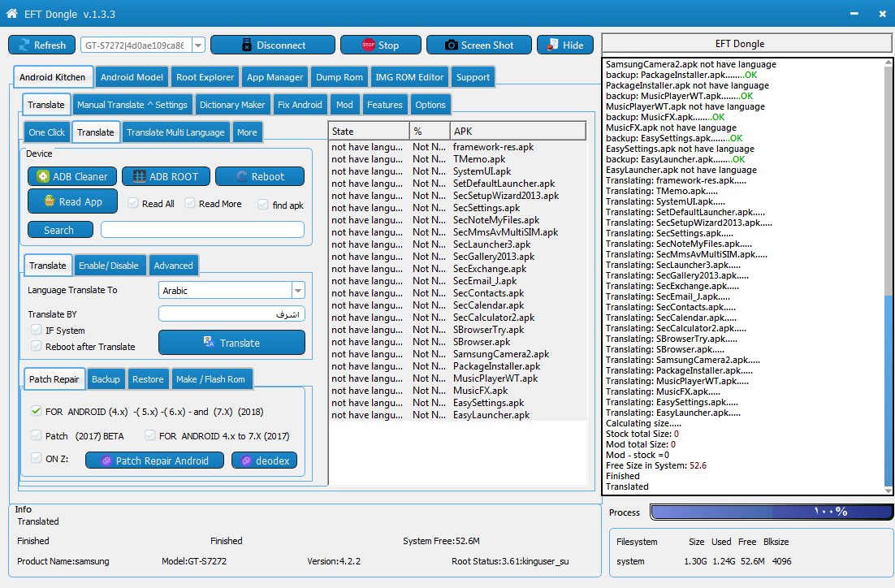Click the ADB ROOT grid icon

coord(139,176)
